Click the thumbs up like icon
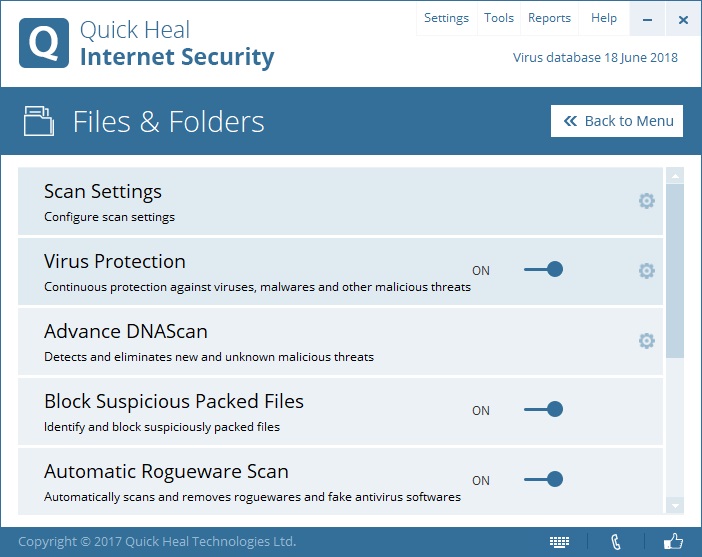The image size is (702, 557). [x=673, y=541]
